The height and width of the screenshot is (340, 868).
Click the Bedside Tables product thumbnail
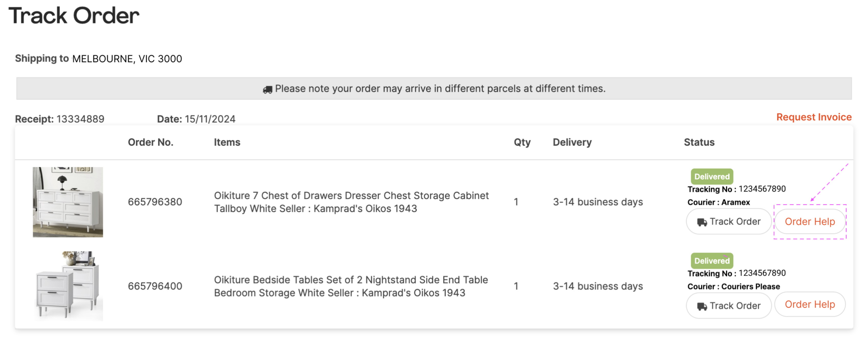coord(68,286)
